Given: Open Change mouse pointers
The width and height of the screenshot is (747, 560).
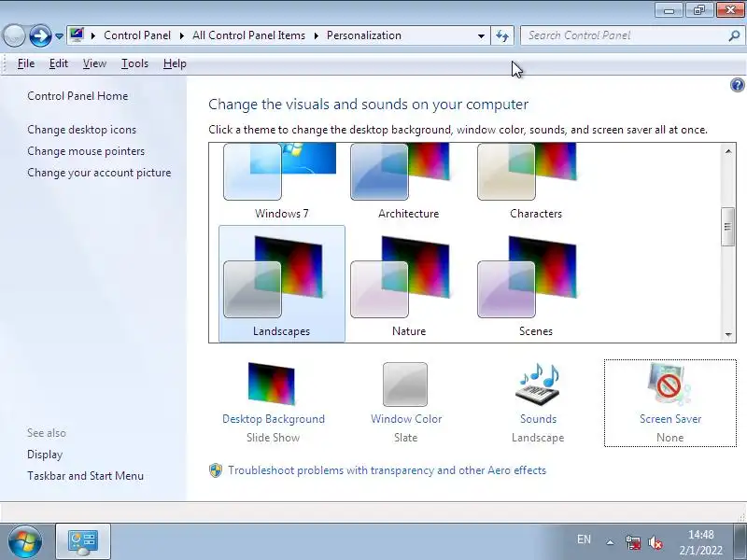Looking at the screenshot, I should coord(86,151).
